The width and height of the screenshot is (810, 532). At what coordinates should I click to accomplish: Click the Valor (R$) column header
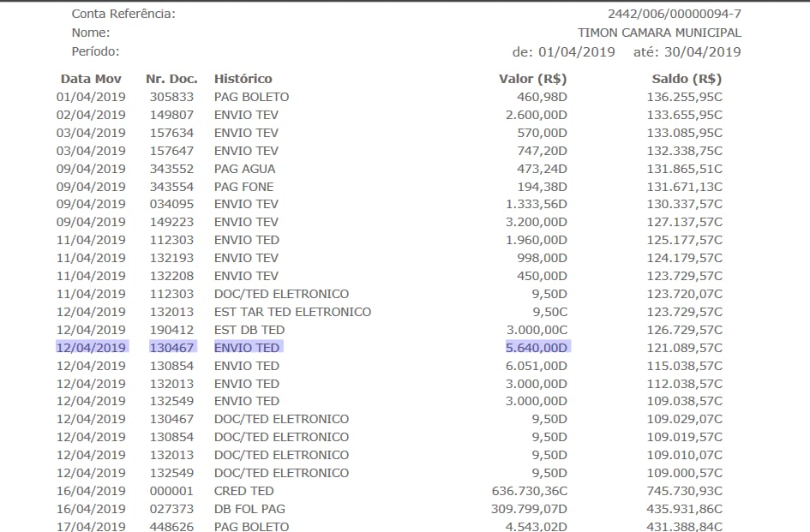[x=532, y=79]
